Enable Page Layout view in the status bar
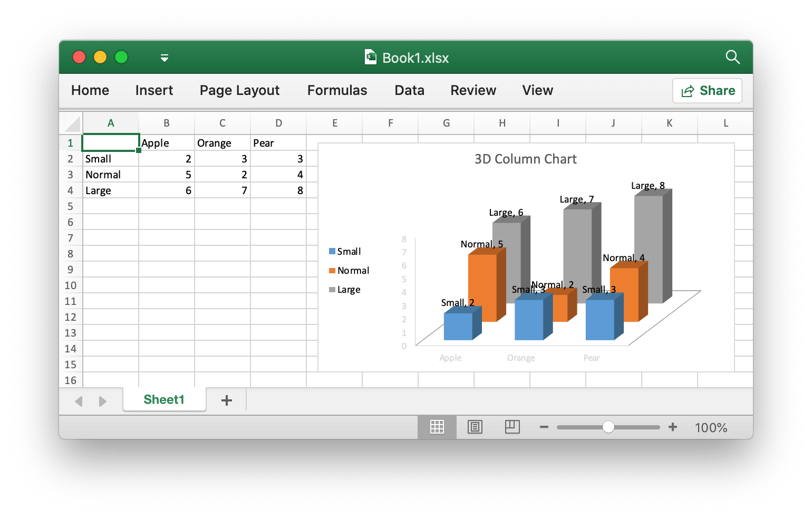Image resolution: width=812 pixels, height=517 pixels. click(x=475, y=427)
